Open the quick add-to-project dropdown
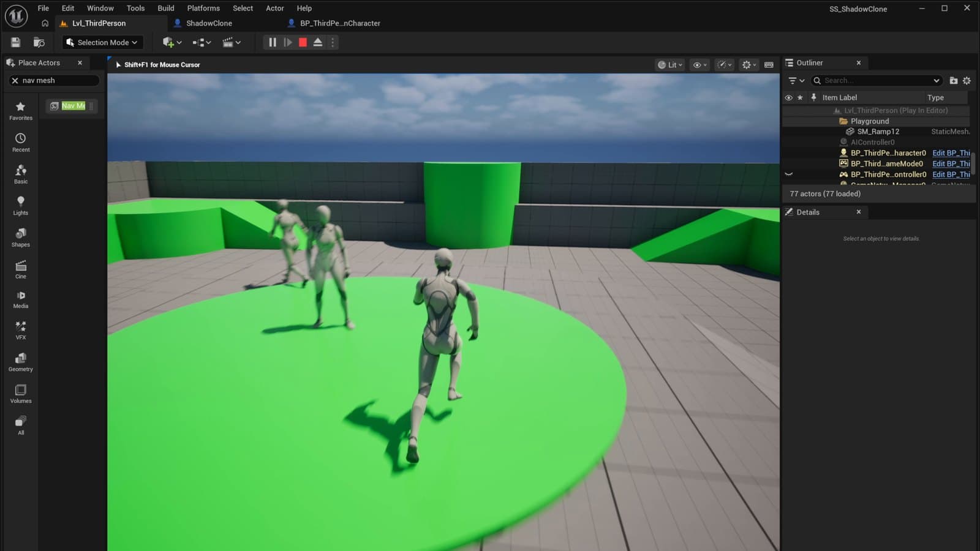The width and height of the screenshot is (980, 551). (x=172, y=42)
